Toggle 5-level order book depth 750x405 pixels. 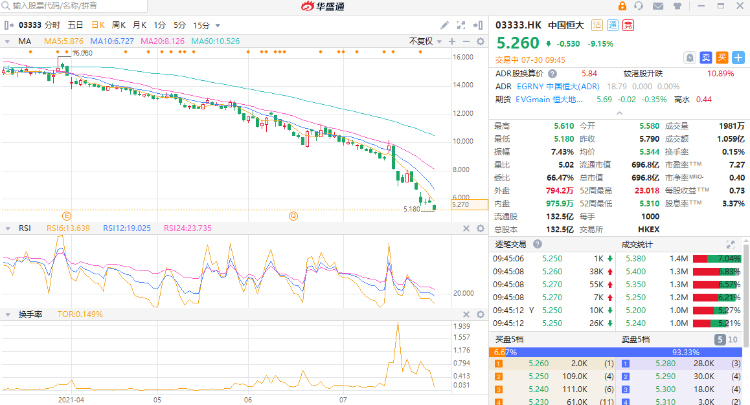point(718,340)
